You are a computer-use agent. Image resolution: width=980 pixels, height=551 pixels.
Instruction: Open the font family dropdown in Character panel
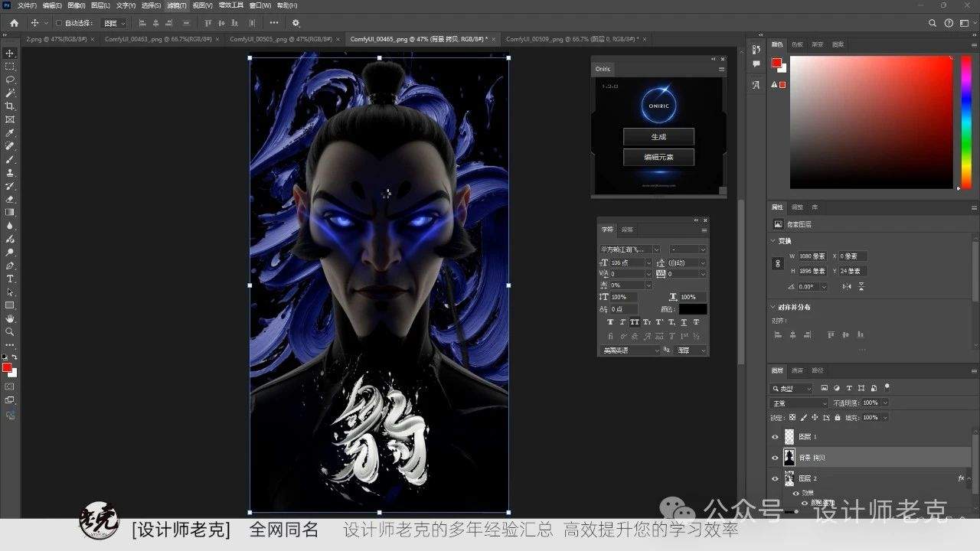pyautogui.click(x=629, y=249)
